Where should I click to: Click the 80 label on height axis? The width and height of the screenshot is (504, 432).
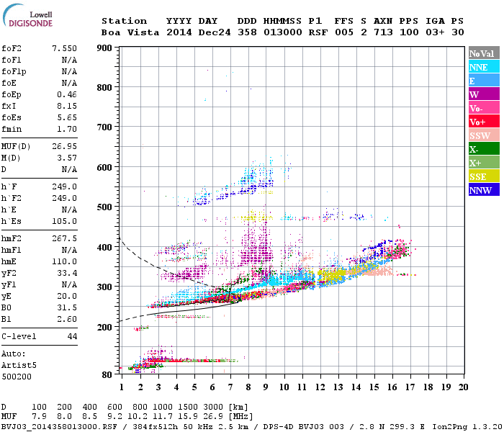point(107,374)
